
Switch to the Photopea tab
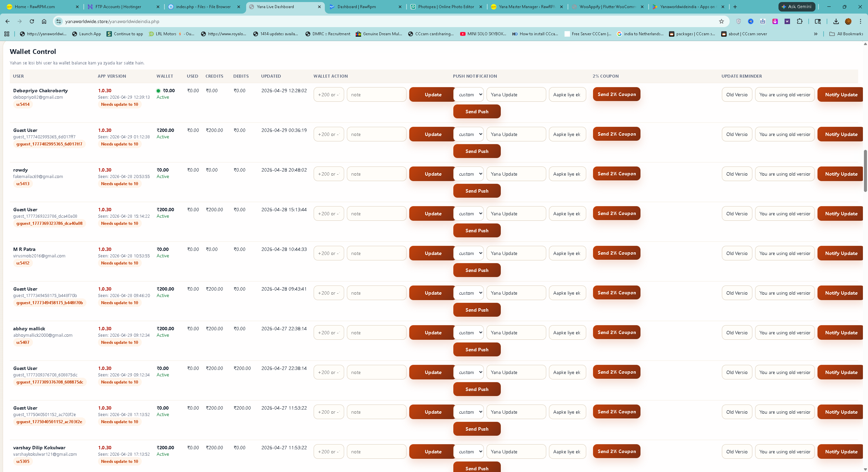444,6
